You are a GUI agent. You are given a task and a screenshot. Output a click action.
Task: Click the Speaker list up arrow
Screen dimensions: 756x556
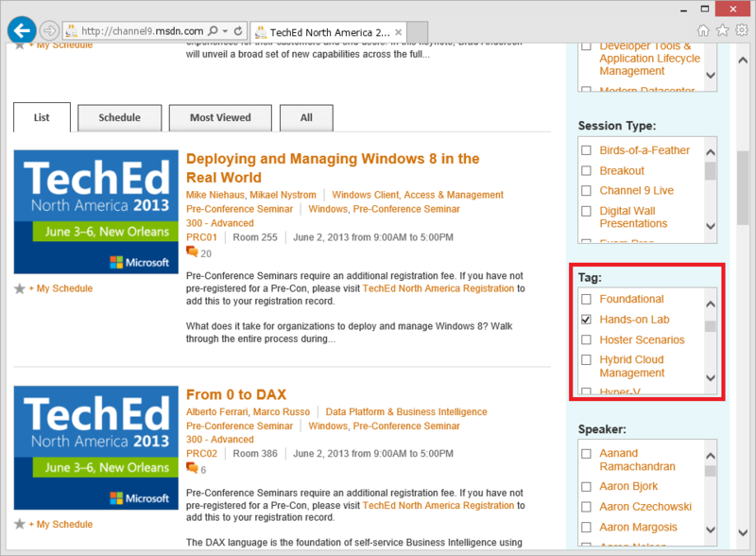(711, 455)
